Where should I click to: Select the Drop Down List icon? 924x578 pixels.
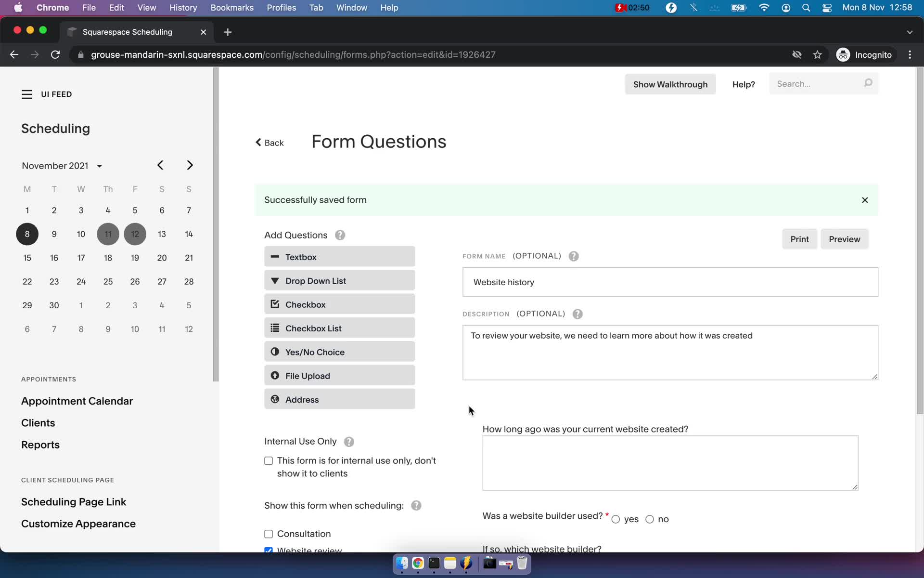pos(275,280)
